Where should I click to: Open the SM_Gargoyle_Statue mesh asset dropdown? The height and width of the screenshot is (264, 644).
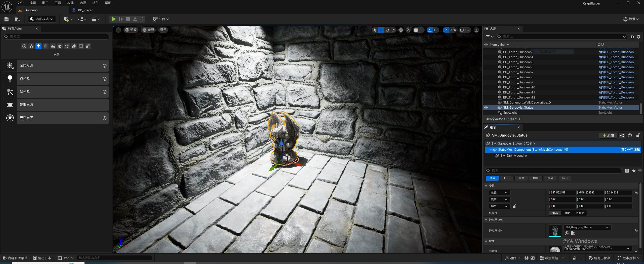tap(587, 227)
